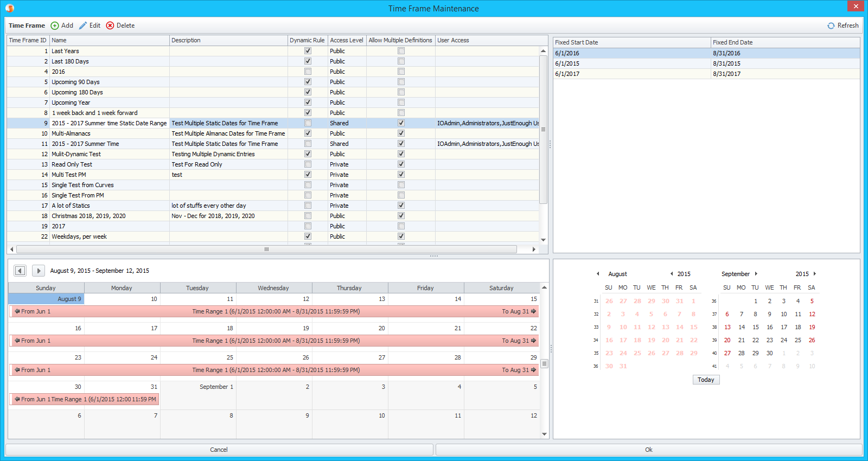
Task: Sort by Description column header
Action: [x=228, y=40]
